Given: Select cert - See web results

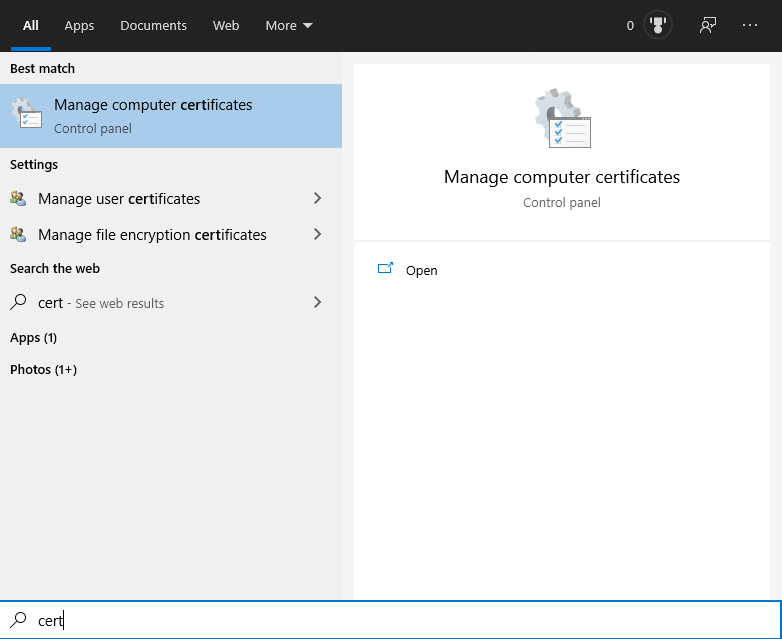Looking at the screenshot, I should [x=171, y=302].
